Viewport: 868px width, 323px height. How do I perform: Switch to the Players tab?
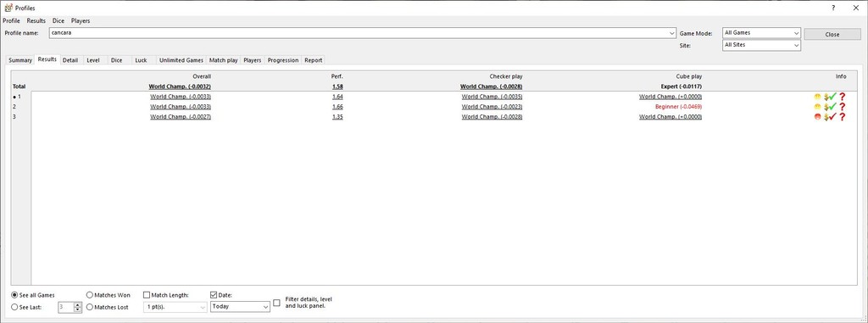253,60
